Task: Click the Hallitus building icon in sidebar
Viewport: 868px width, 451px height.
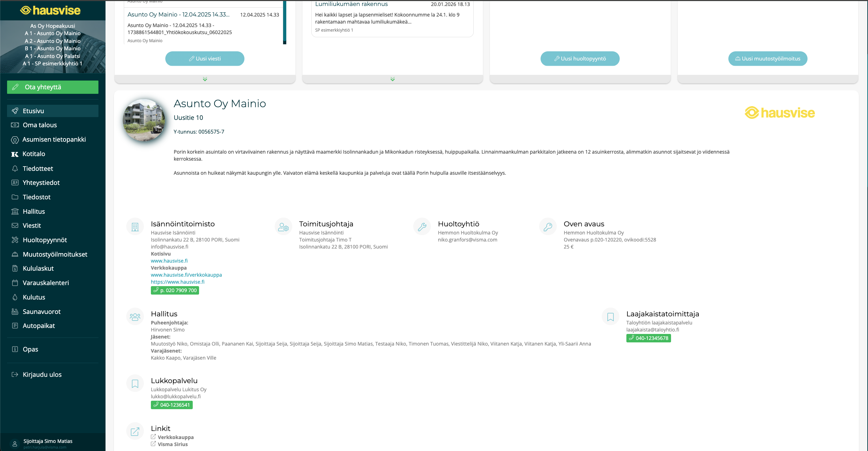Action: [x=15, y=211]
